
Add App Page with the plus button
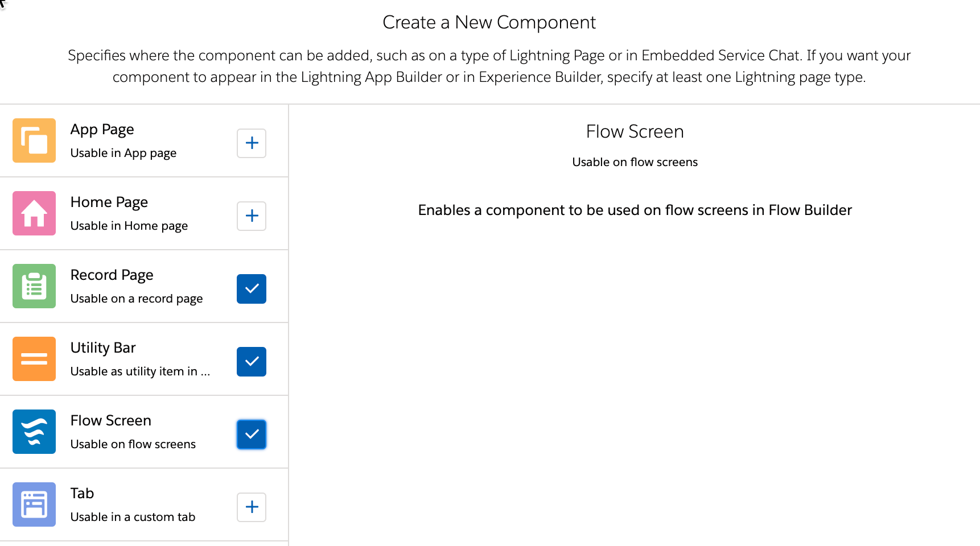coord(251,143)
